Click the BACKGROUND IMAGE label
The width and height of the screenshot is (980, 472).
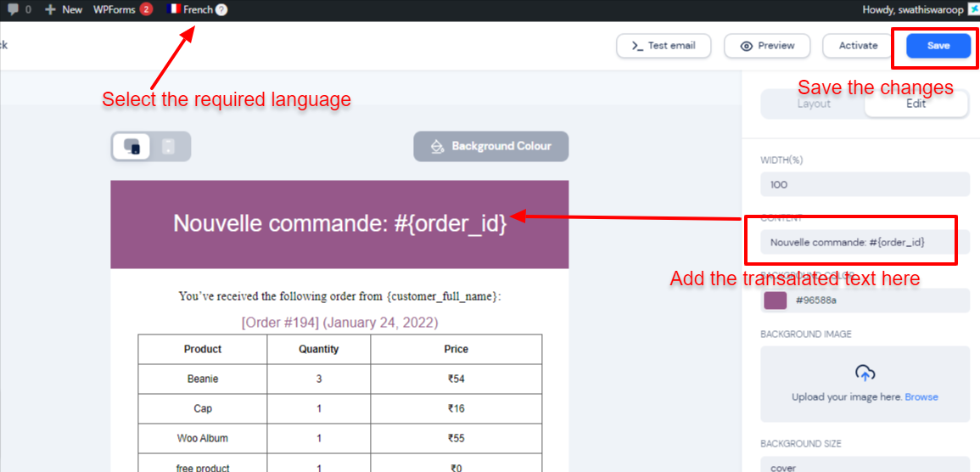(x=805, y=334)
